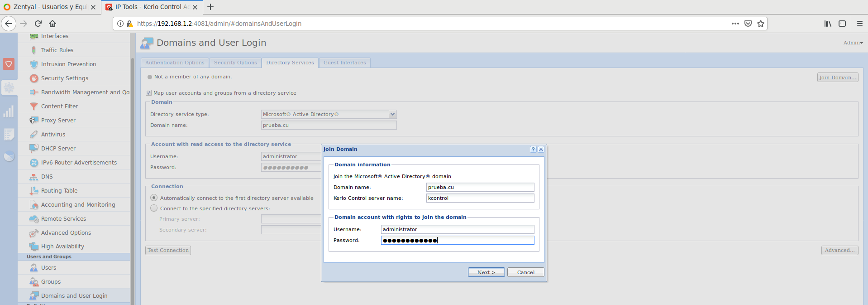Toggle Map user accounts from directory service
This screenshot has width=868, height=305.
tap(148, 92)
